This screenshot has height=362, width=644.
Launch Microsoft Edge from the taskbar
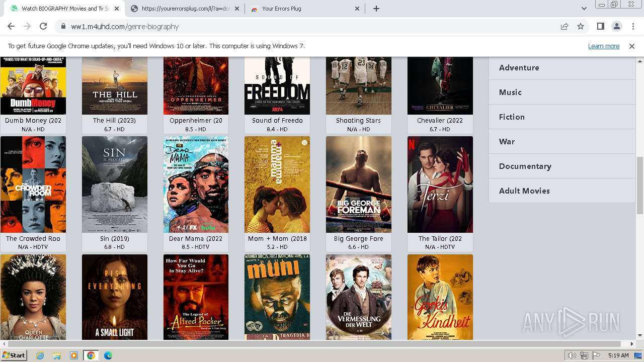[108, 355]
